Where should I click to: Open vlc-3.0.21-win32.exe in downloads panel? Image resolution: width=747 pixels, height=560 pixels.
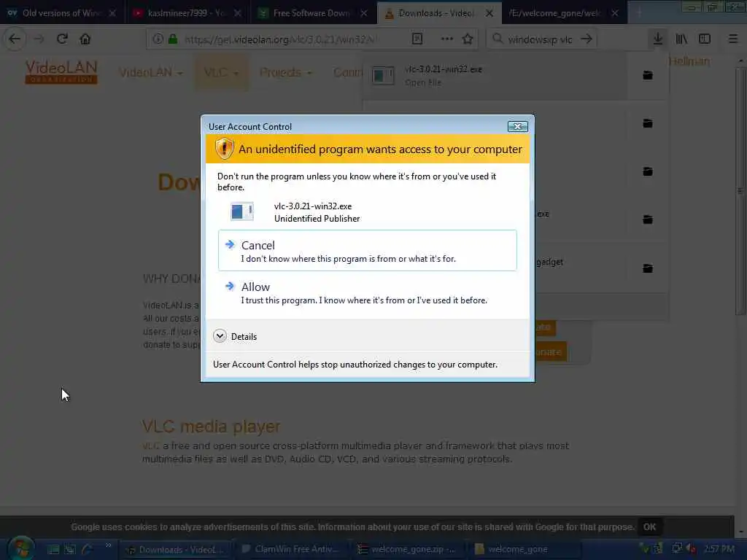tap(495, 75)
